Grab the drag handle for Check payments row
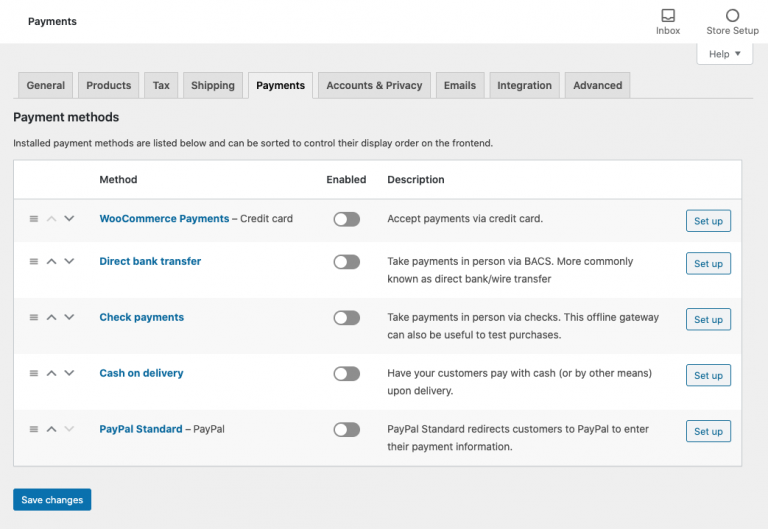Viewport: 768px width, 529px height. click(34, 317)
